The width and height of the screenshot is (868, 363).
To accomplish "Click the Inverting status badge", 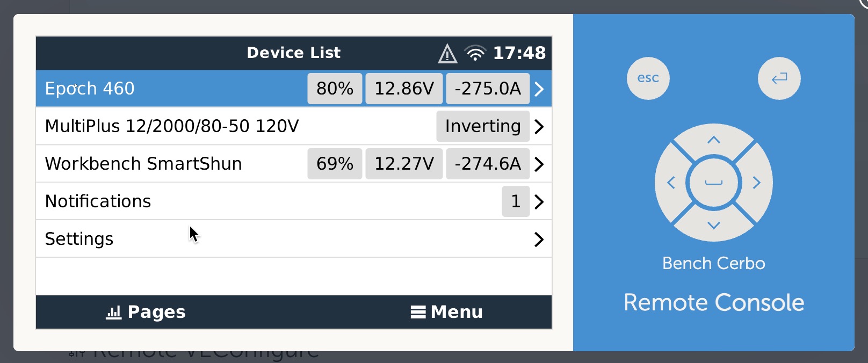I will coord(483,126).
